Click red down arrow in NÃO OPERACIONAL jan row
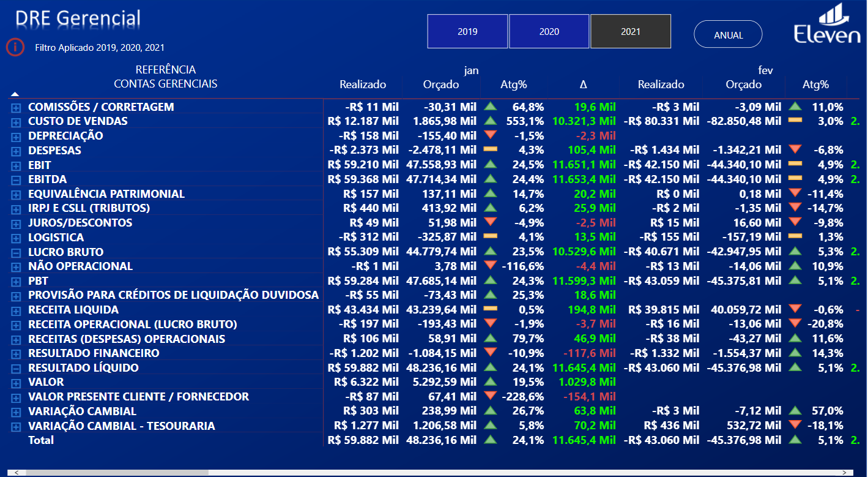 click(x=490, y=266)
